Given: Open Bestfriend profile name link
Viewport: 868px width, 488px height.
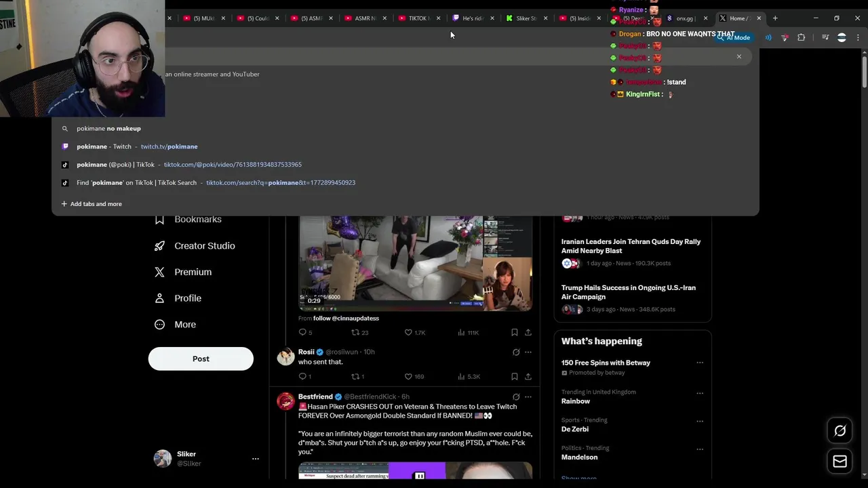Looking at the screenshot, I should pos(315,396).
